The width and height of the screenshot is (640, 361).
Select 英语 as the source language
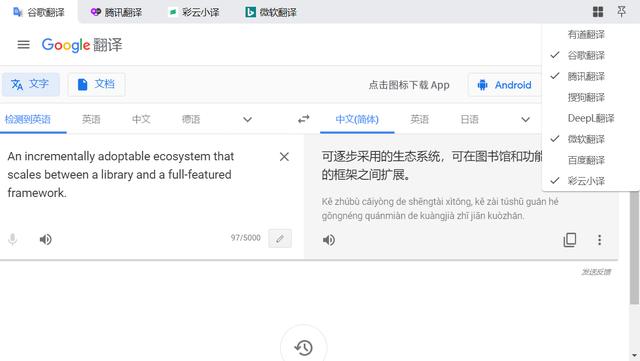click(91, 119)
